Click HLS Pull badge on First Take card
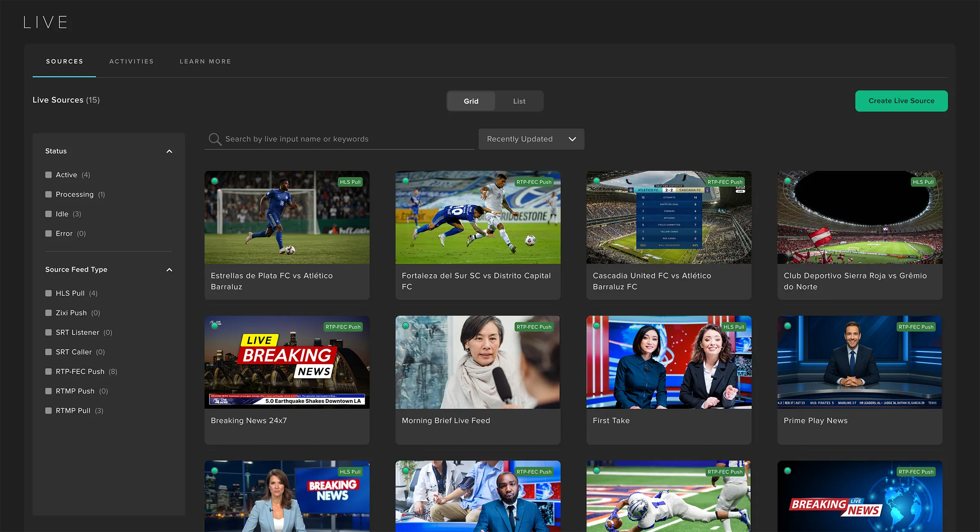 click(x=734, y=327)
